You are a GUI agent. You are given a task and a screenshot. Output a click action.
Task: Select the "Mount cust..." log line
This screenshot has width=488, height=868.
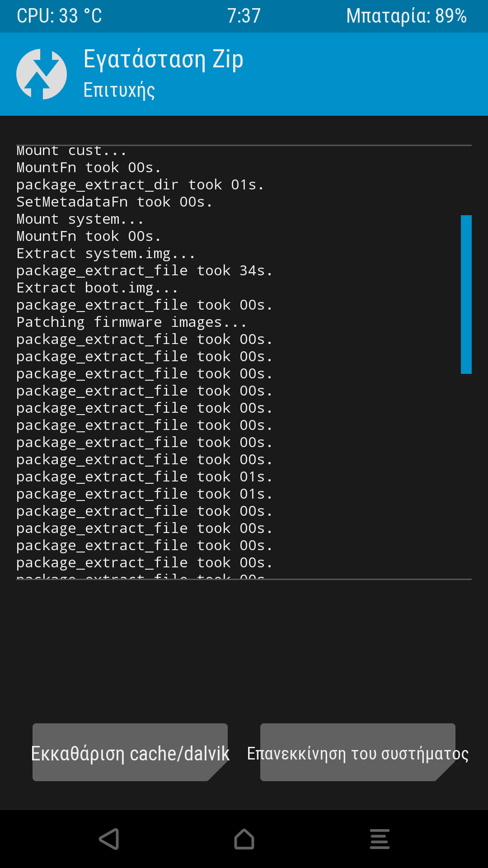tap(71, 151)
